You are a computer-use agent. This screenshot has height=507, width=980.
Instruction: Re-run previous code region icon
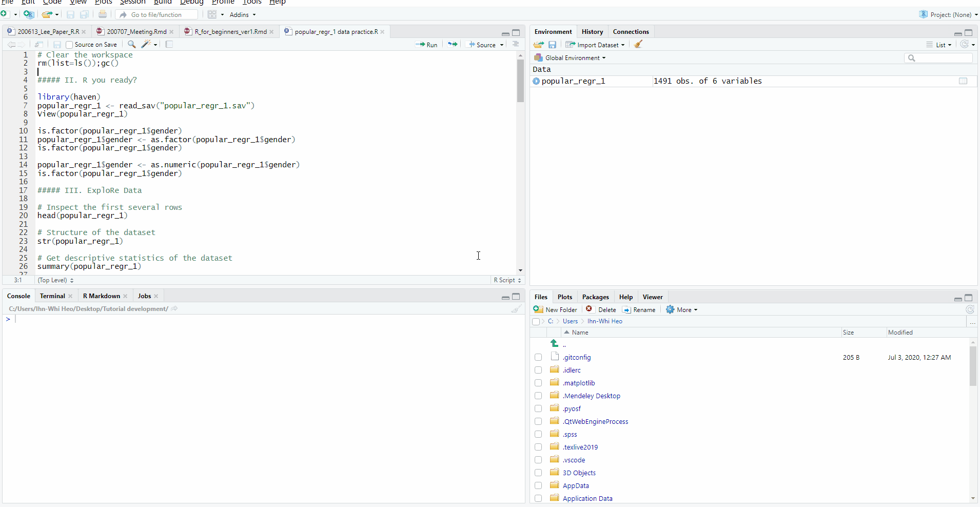(452, 45)
